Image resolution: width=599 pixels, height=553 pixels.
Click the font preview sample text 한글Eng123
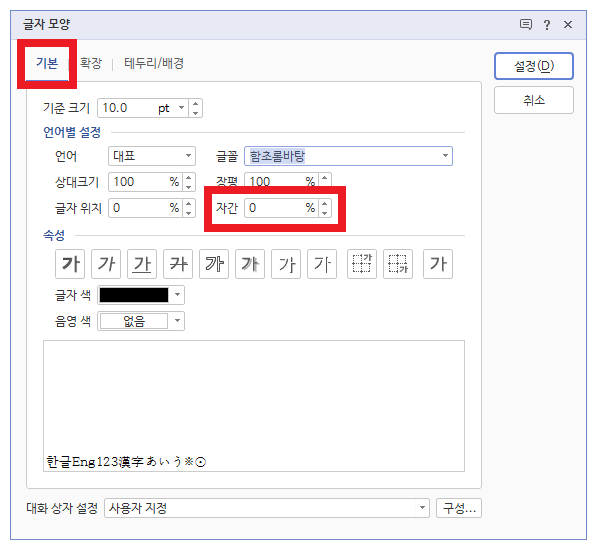pyautogui.click(x=126, y=462)
